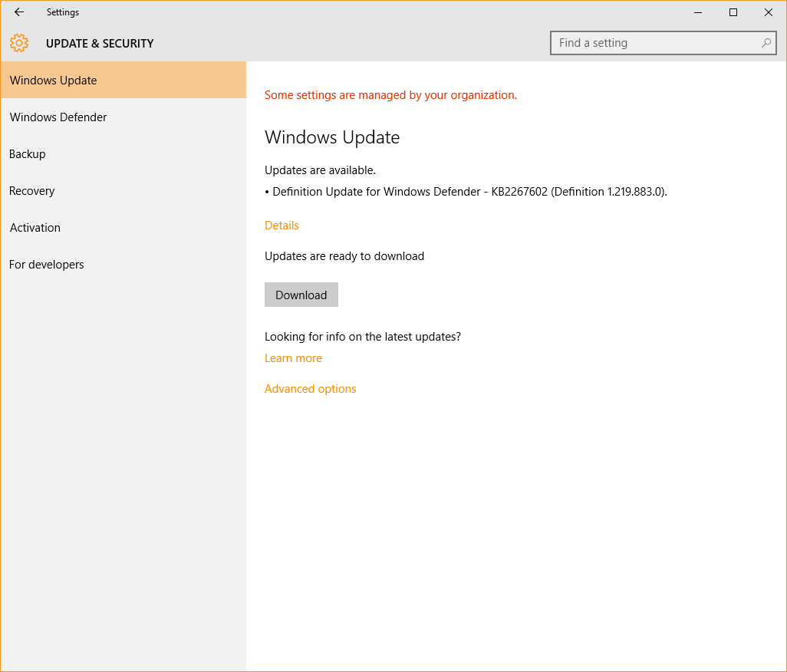
Task: Click 'Updates are available.' status text
Action: pyautogui.click(x=320, y=170)
